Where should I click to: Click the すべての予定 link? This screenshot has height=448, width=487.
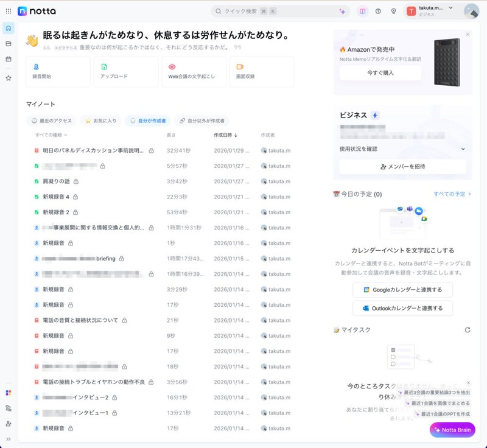(x=452, y=194)
